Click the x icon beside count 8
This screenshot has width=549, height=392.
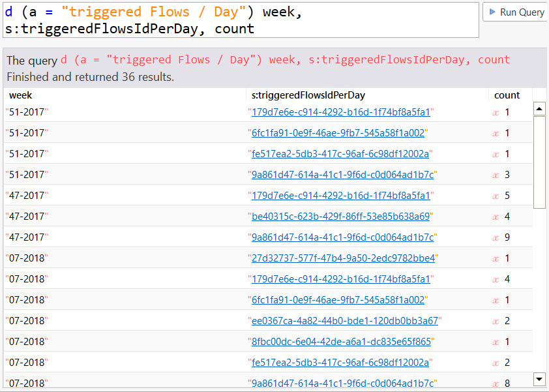pos(496,384)
